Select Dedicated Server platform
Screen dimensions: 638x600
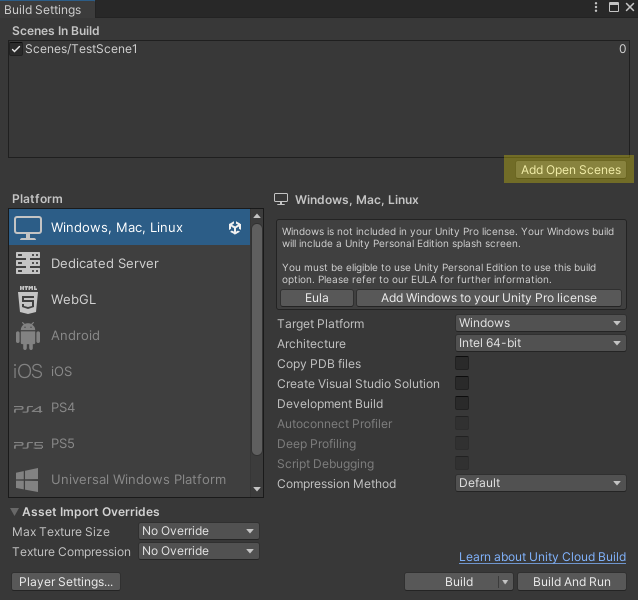point(129,263)
